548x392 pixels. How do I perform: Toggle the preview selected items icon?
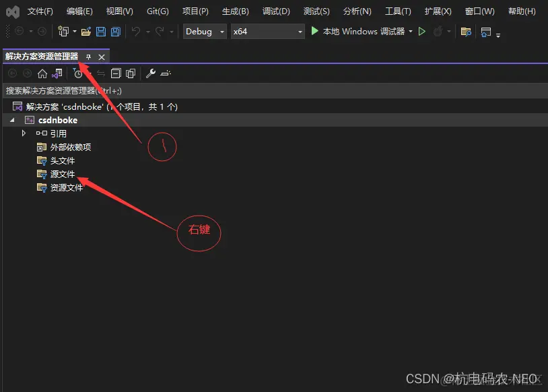tap(166, 73)
